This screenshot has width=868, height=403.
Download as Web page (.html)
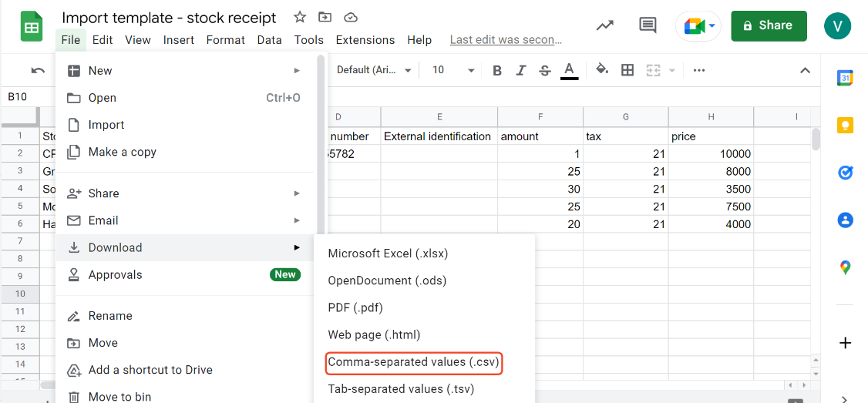(x=424, y=335)
